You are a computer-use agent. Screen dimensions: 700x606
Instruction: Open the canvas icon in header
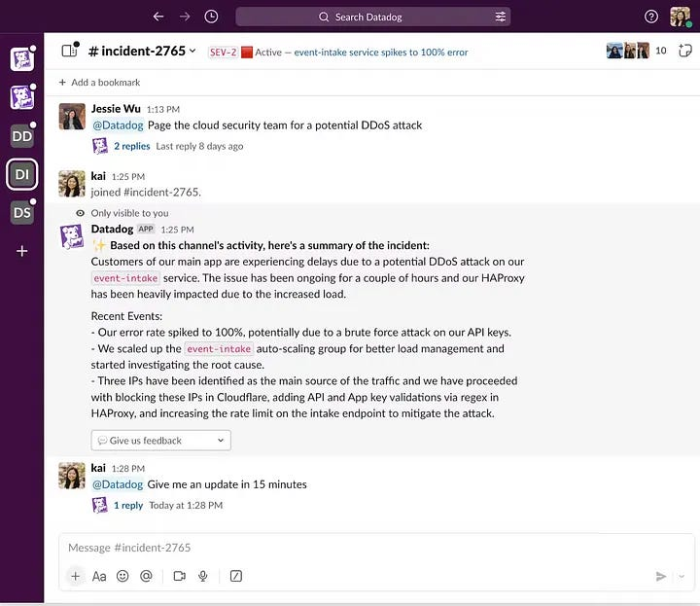[684, 51]
